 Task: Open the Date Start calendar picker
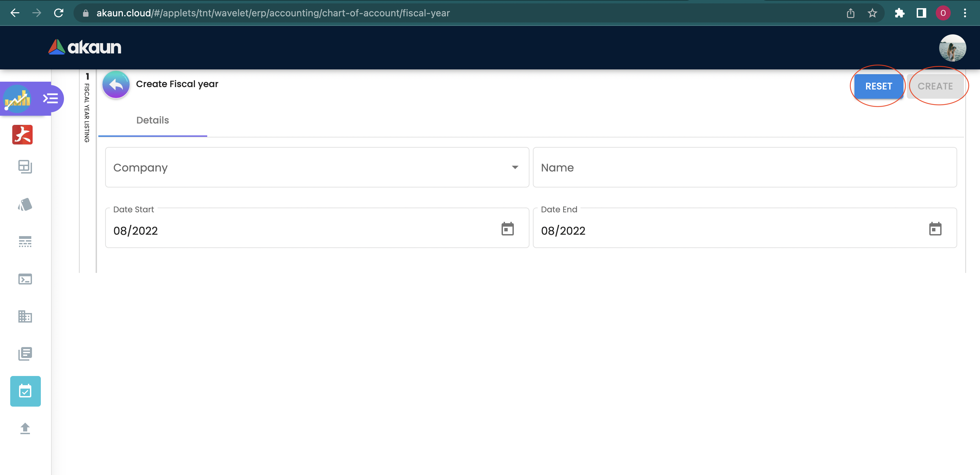[507, 229]
